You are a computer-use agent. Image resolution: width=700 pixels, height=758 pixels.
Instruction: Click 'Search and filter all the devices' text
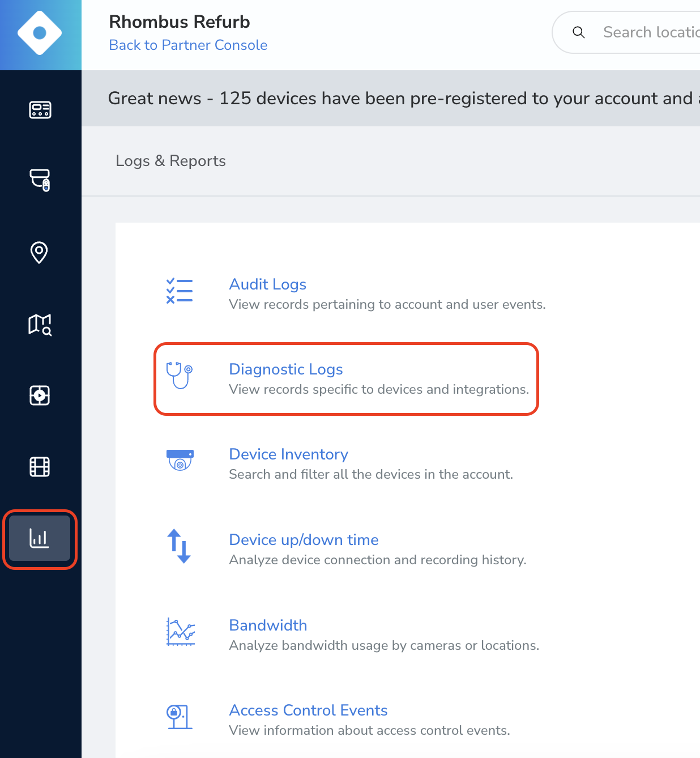(x=371, y=474)
